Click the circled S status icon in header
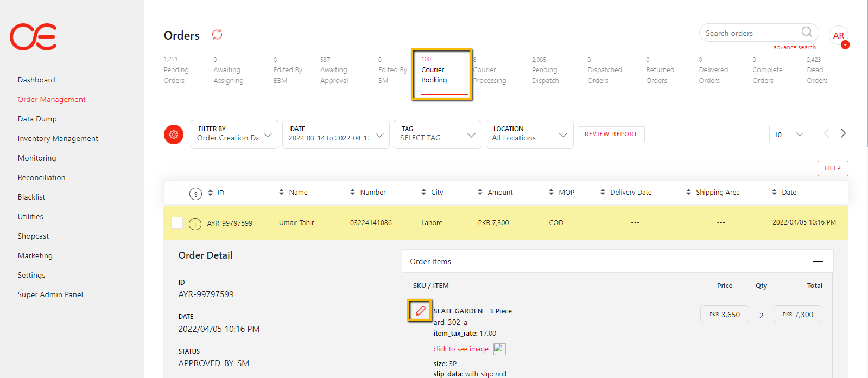 tap(195, 194)
